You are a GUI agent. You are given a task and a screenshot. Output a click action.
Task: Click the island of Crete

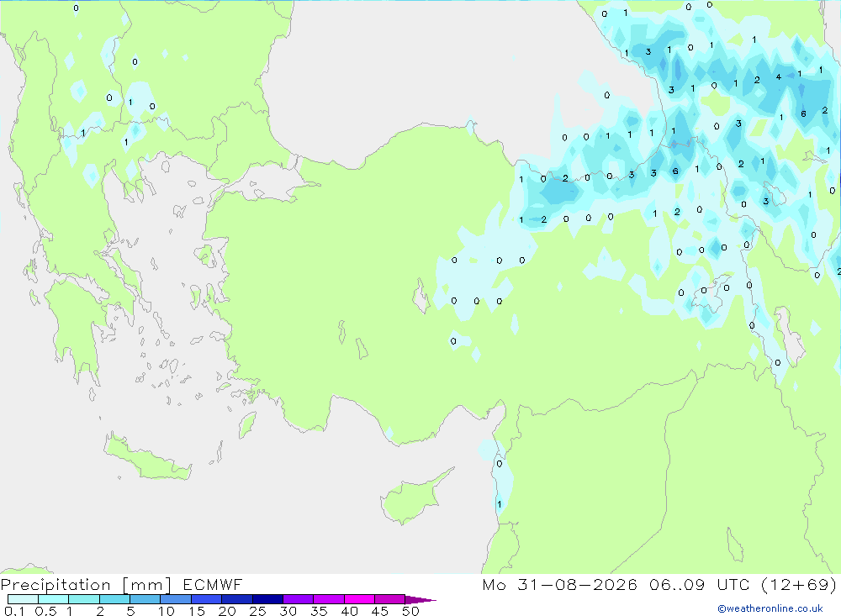click(x=147, y=457)
